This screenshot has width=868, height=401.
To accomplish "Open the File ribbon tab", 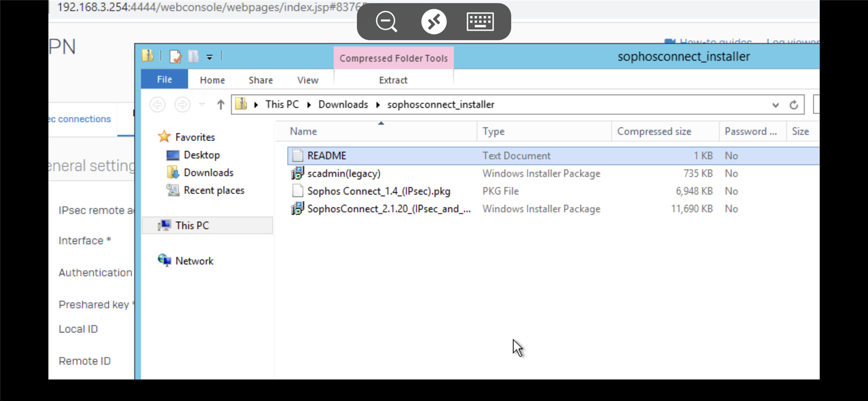I will pyautogui.click(x=165, y=79).
